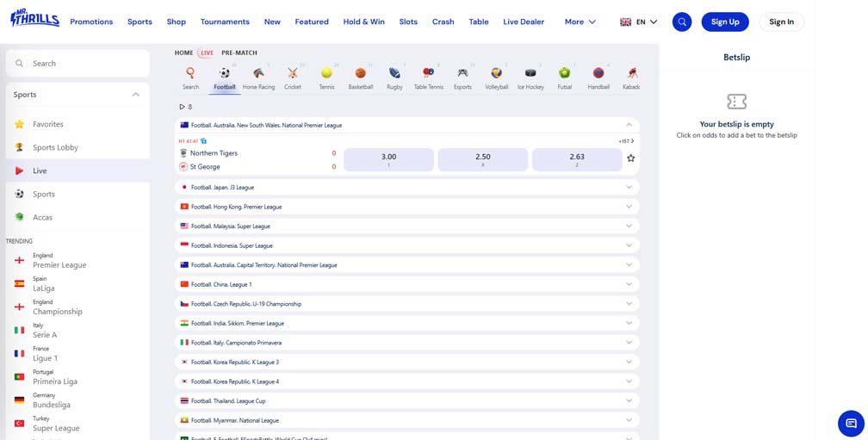Favorite the Northern Tigers vs St George match
Image resolution: width=868 pixels, height=440 pixels.
(630, 158)
